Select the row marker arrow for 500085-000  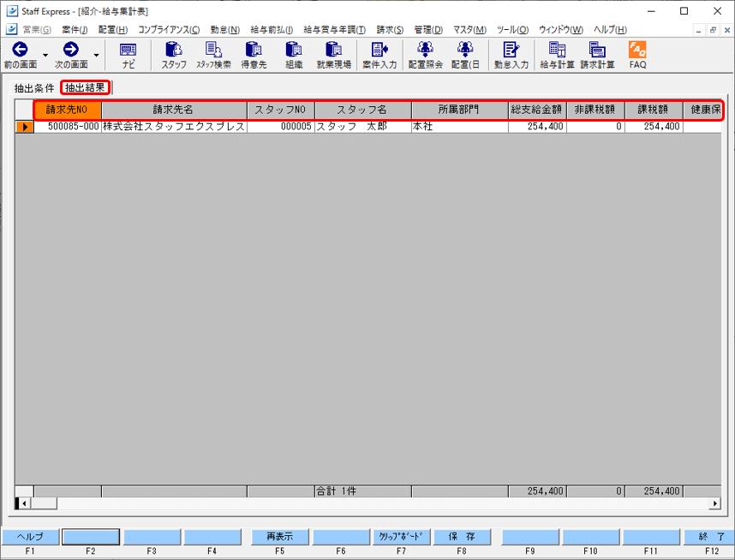tap(24, 127)
